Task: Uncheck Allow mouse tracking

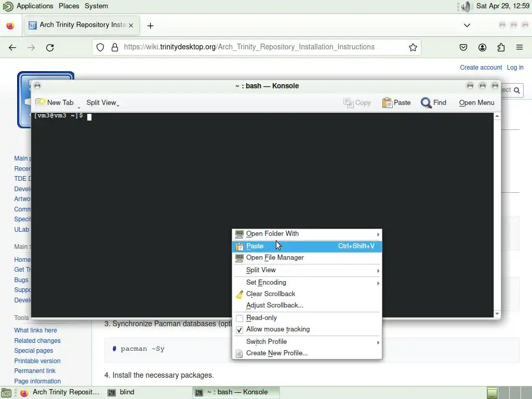Action: pyautogui.click(x=240, y=329)
